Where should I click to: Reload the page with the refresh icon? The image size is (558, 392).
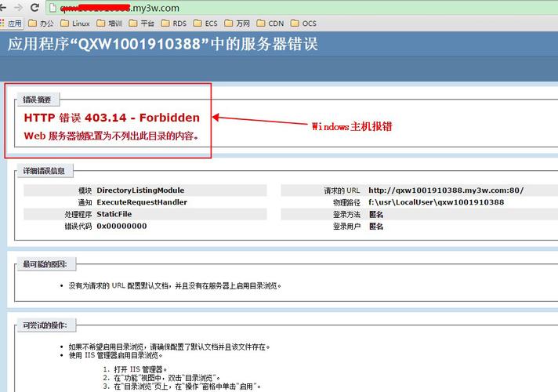[x=34, y=8]
